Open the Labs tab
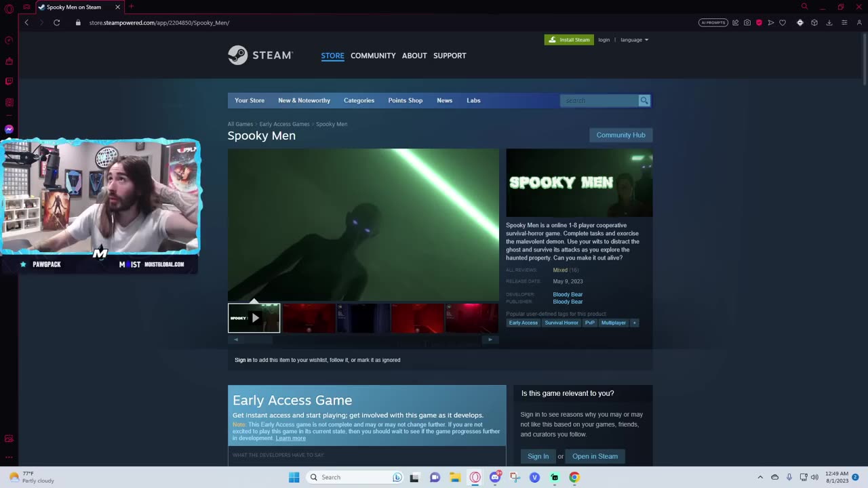Image resolution: width=868 pixels, height=488 pixels. tap(473, 100)
